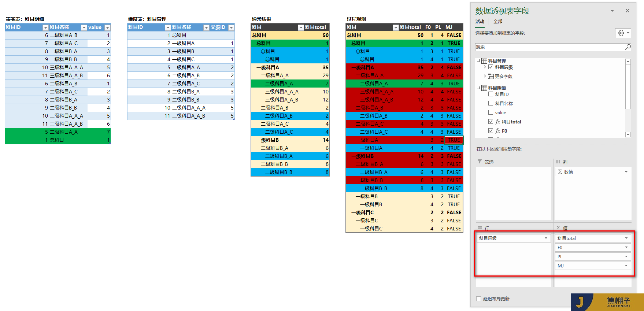This screenshot has height=311, width=644.
Task: Click the sigma icon in the 数值 column field
Action: (x=560, y=172)
